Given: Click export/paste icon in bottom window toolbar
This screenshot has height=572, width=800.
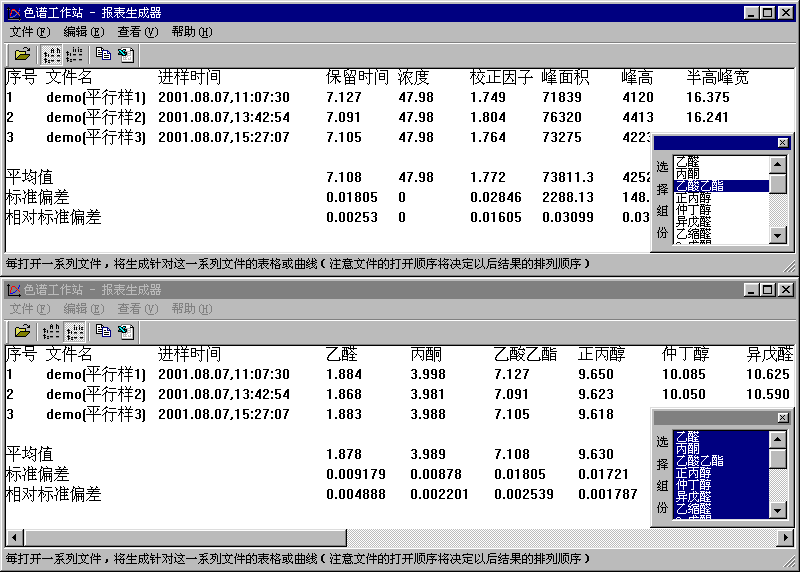Looking at the screenshot, I should (126, 332).
